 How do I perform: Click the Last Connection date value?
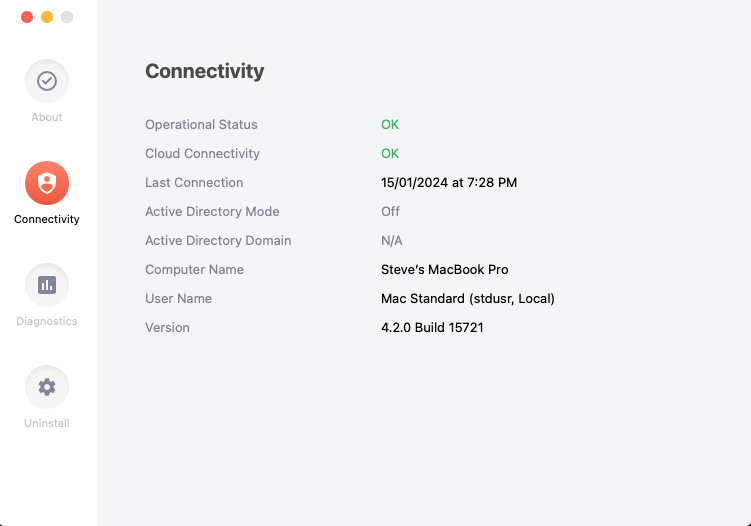[x=449, y=183]
